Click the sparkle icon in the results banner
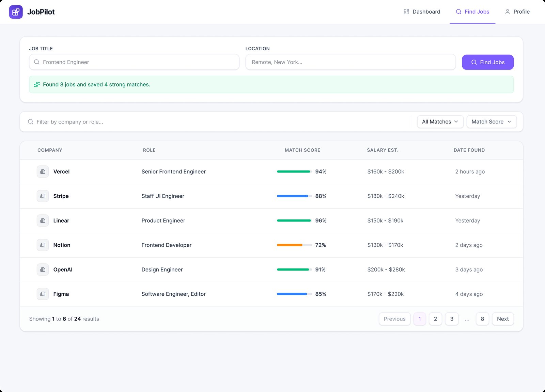 (x=37, y=84)
